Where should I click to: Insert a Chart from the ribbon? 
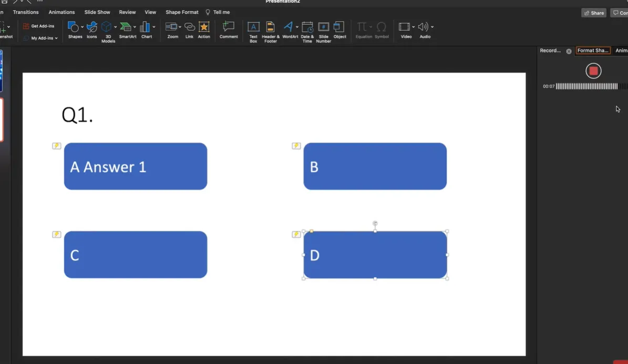point(145,27)
